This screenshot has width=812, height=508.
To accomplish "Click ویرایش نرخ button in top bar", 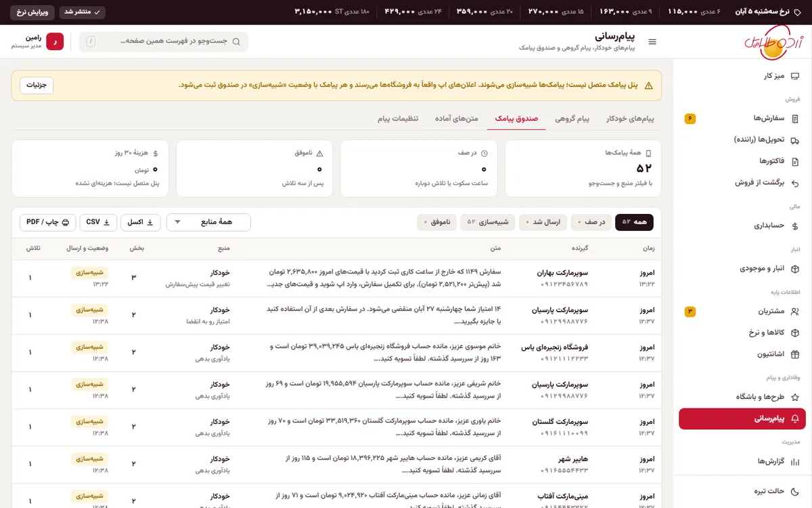I will (32, 12).
